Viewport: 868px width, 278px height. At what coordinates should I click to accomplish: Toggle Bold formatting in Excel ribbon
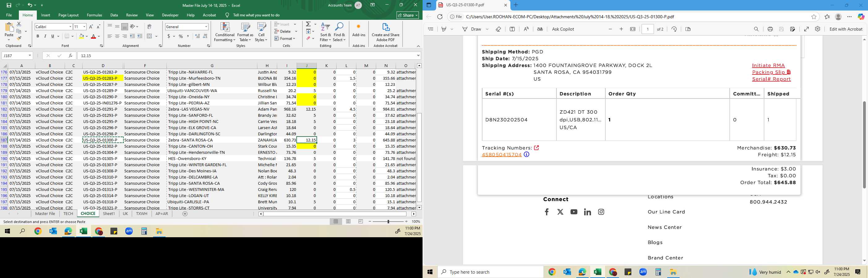38,36
